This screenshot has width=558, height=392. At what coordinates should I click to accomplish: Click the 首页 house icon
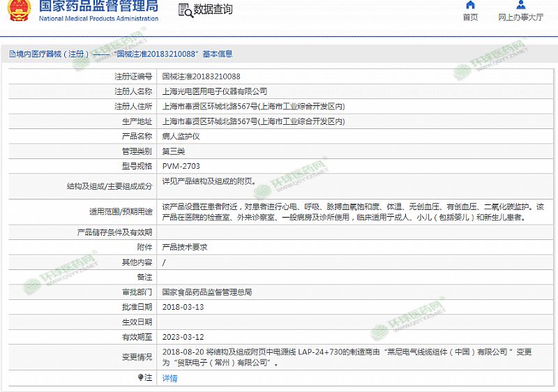[471, 4]
